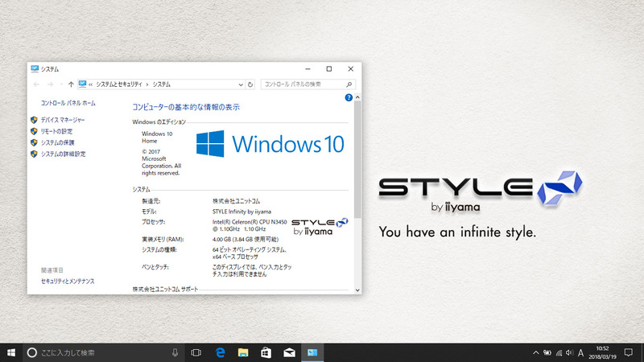Viewport: 644px width, 362px height.
Task: Click システムとセキュリティ breadcrumb
Action: point(119,84)
